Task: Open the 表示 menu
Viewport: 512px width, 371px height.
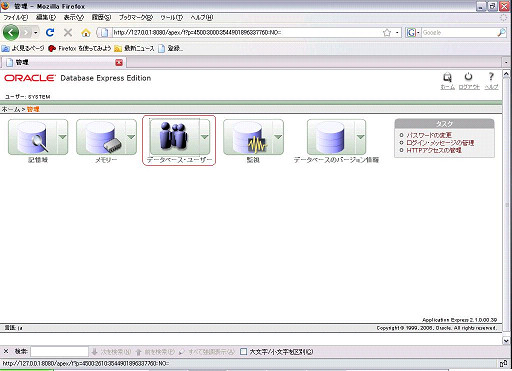Action: [74, 17]
